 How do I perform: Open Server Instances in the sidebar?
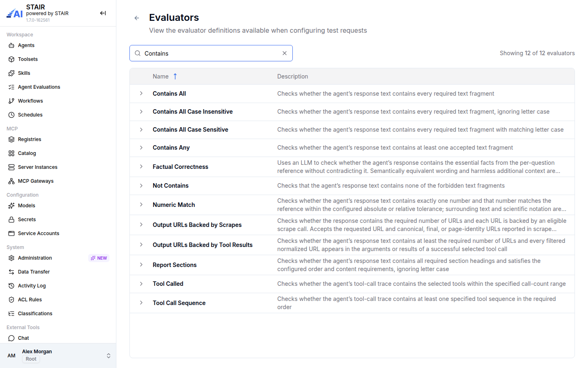click(x=58, y=167)
